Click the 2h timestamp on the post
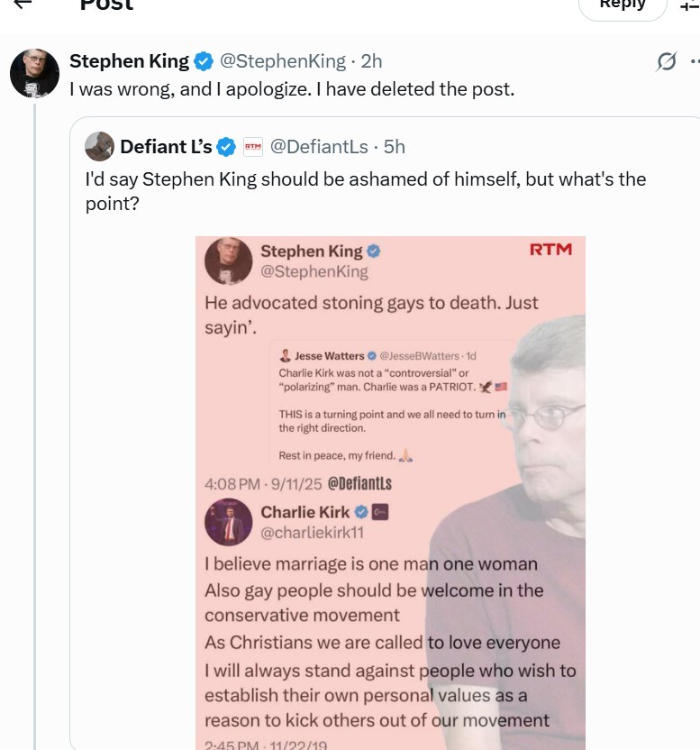 pos(371,61)
